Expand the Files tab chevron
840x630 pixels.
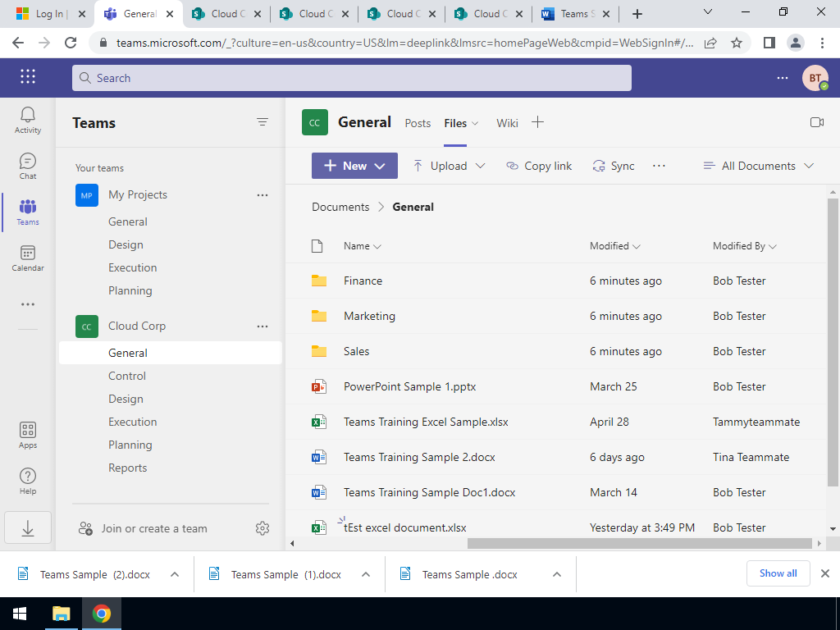pyautogui.click(x=475, y=123)
